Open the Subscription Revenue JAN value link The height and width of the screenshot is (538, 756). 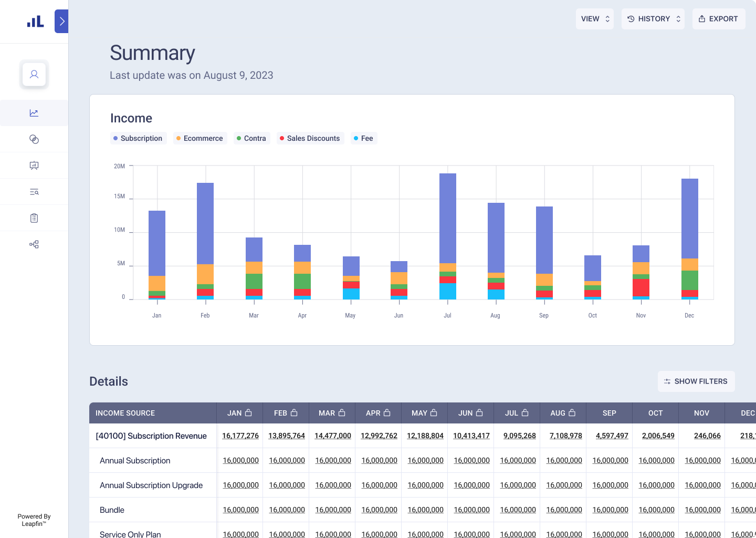pyautogui.click(x=240, y=436)
